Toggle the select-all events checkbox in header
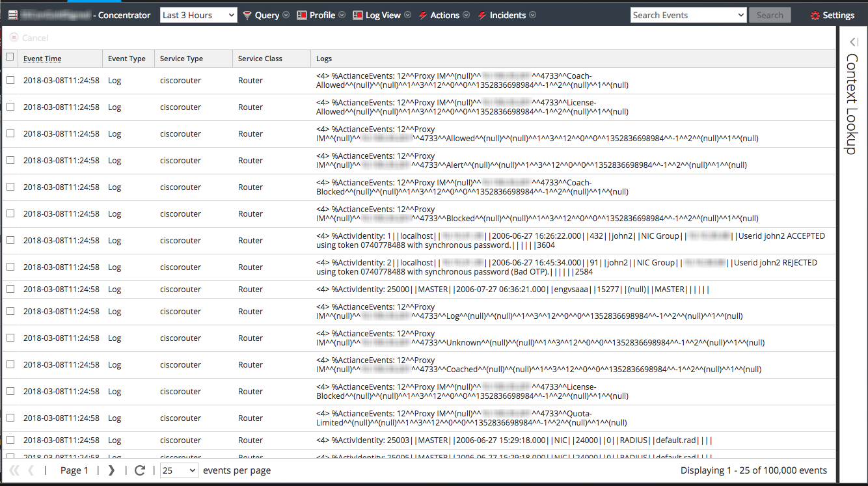Screen dimensions: 868x486 click(10, 57)
